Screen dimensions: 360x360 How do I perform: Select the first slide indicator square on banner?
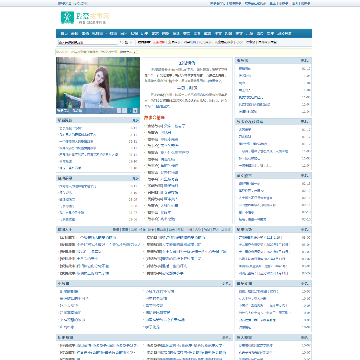tap(119, 111)
